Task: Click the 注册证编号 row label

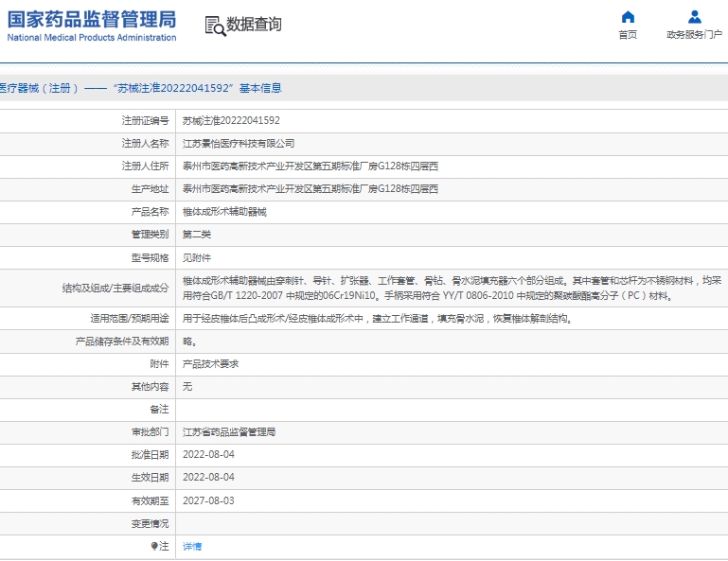Action: (146, 121)
